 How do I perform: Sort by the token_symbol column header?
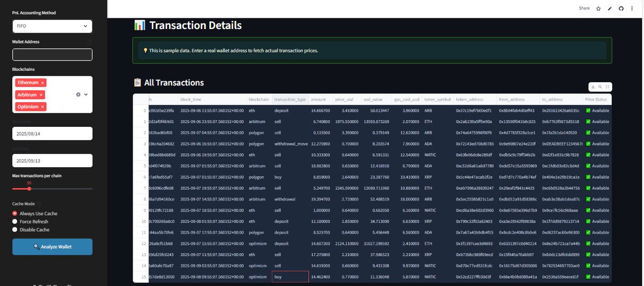[437, 99]
